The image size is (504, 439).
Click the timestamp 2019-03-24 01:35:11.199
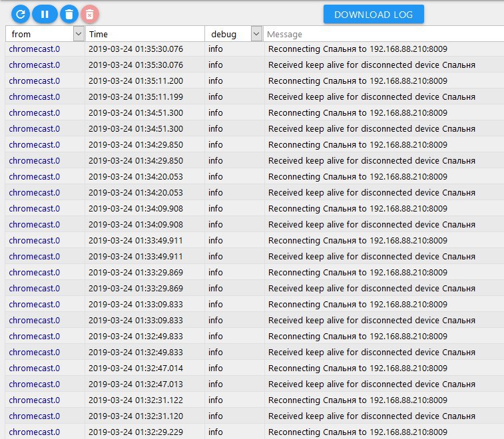click(x=136, y=96)
